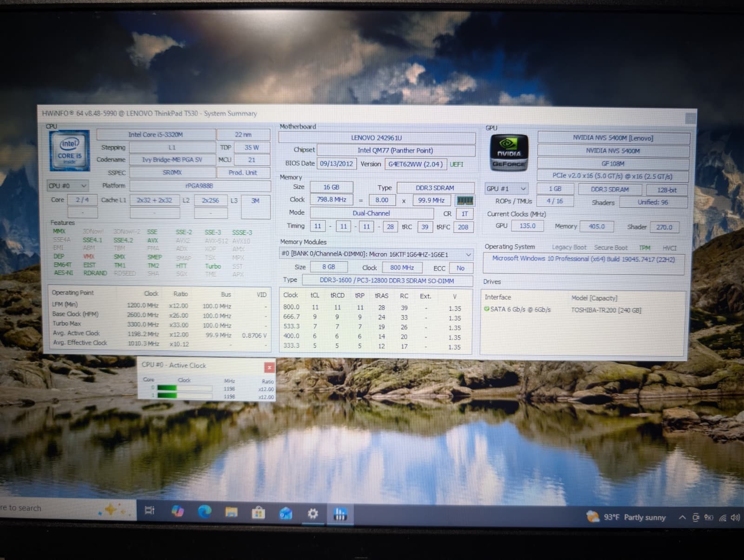Click the NVIDIA GeForce logo
This screenshot has width=744, height=560.
pyautogui.click(x=509, y=152)
